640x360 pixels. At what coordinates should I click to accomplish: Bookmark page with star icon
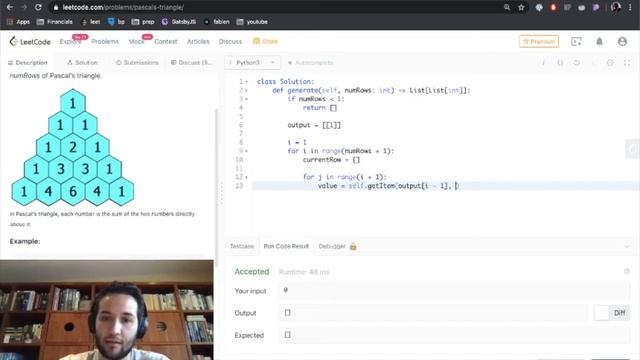521,7
